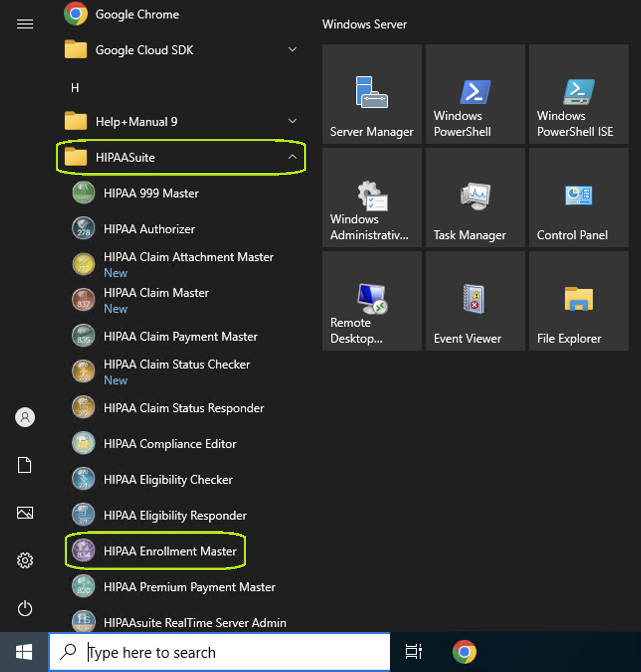Click the HIPAA Compliance Editor label
Screen dimensions: 641x672
coord(170,444)
